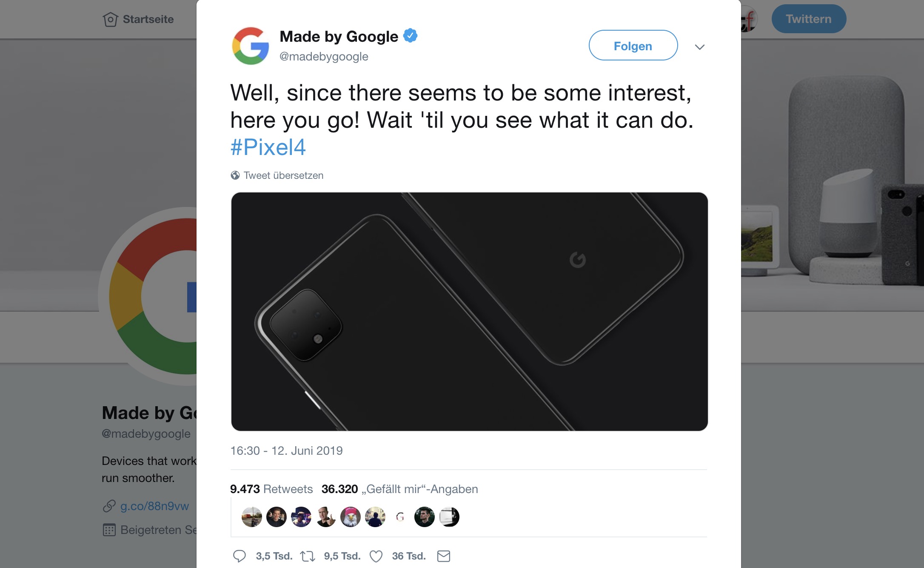
Task: View the 36.320 Gefällt mir list
Action: pyautogui.click(x=400, y=489)
